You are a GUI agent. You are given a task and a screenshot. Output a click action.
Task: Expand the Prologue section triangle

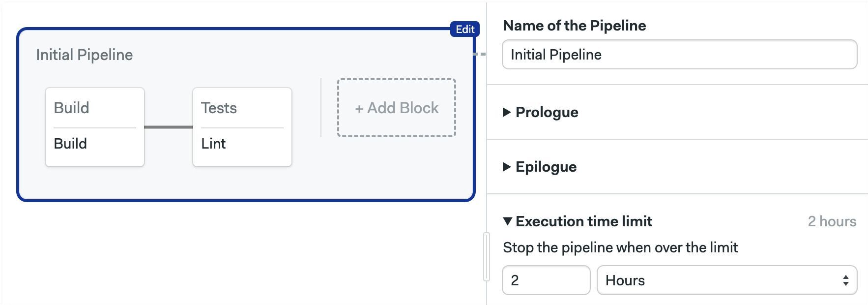[507, 112]
